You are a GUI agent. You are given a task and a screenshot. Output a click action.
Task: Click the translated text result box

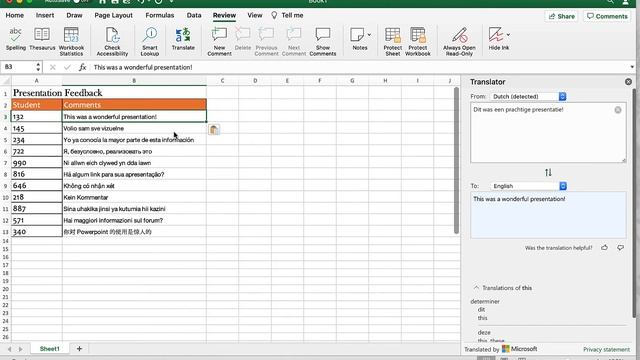click(548, 215)
